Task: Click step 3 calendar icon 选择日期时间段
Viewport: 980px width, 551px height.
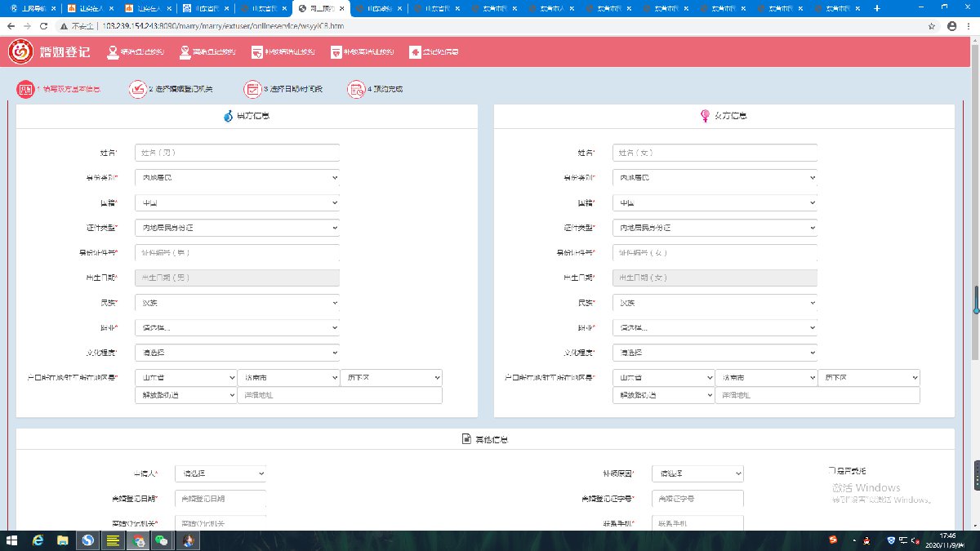Action: (x=252, y=89)
